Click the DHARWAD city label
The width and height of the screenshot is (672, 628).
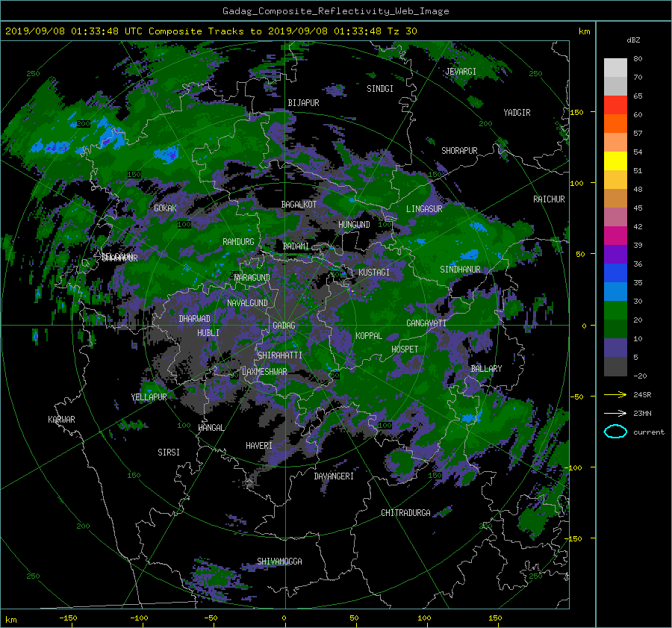coord(195,319)
